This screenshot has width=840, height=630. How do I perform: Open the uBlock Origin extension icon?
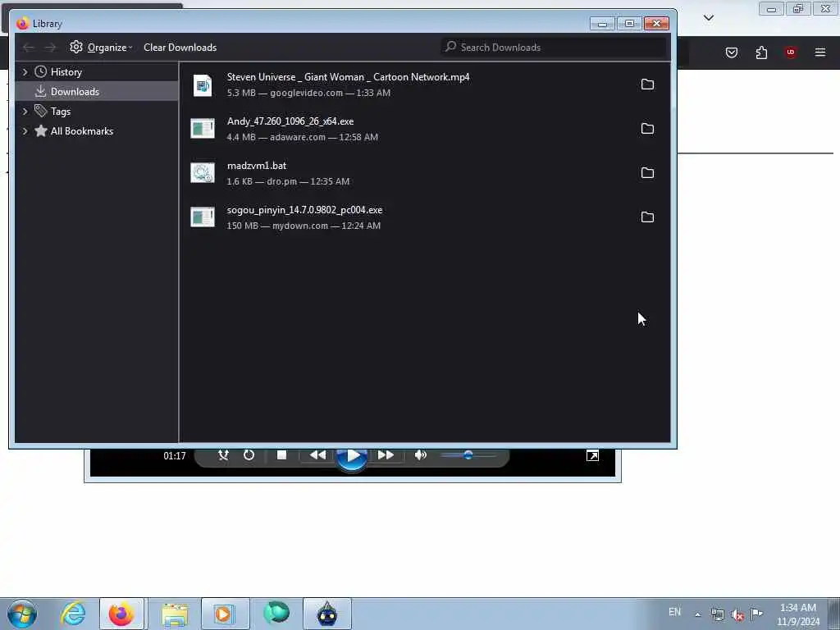coord(791,52)
